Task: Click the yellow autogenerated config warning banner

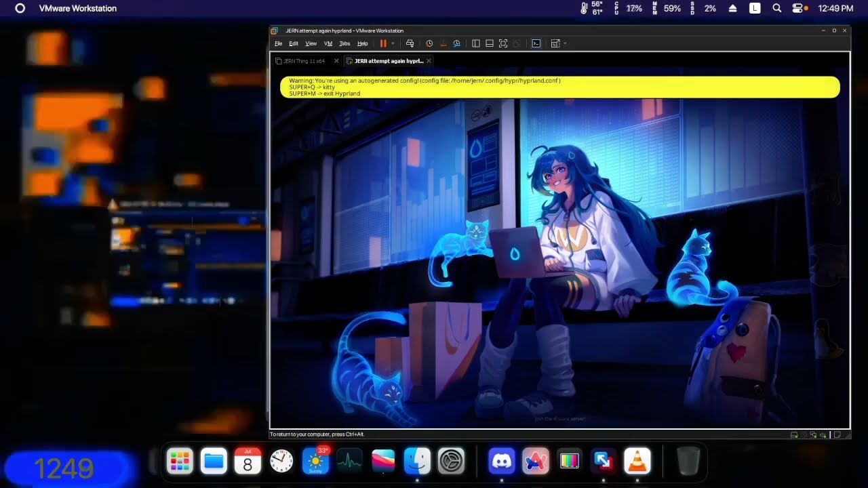Action: point(560,87)
